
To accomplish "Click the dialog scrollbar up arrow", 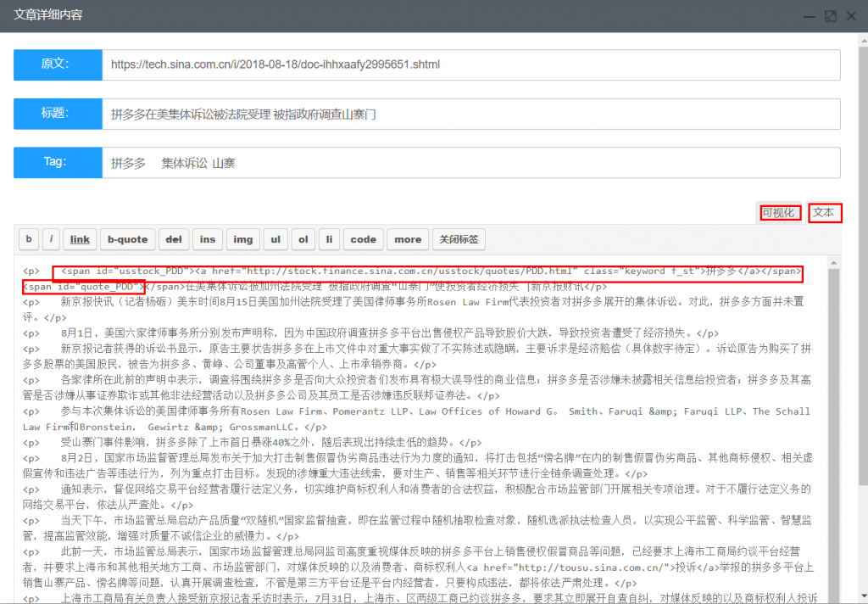I will pyautogui.click(x=864, y=41).
